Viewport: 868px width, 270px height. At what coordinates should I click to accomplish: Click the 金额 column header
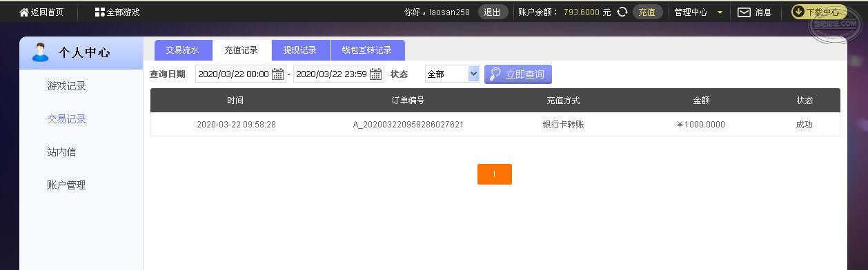click(701, 101)
